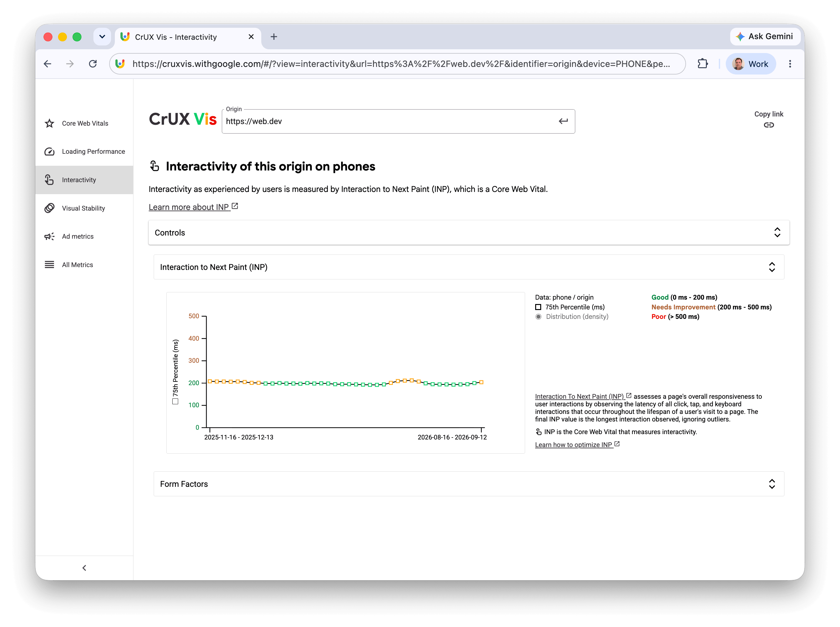Click the 2025-11-16 - 2025-12-13 axis label
Viewport: 840px width, 627px height.
(239, 437)
